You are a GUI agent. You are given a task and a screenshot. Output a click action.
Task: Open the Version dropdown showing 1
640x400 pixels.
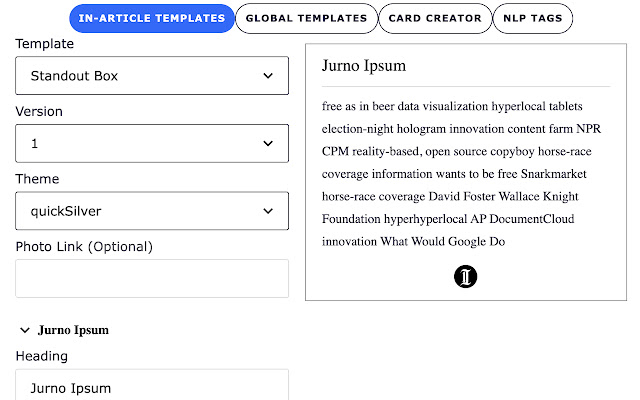pyautogui.click(x=152, y=143)
